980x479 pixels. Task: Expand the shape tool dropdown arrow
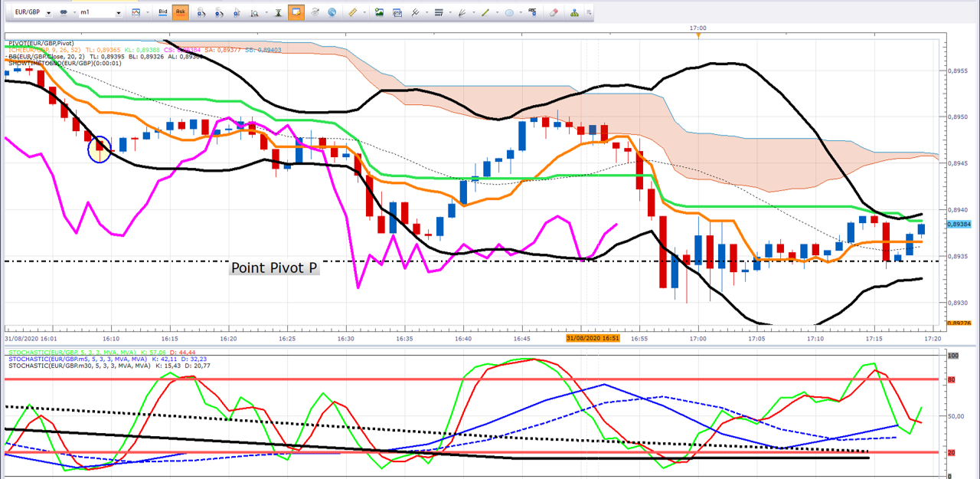[521, 12]
